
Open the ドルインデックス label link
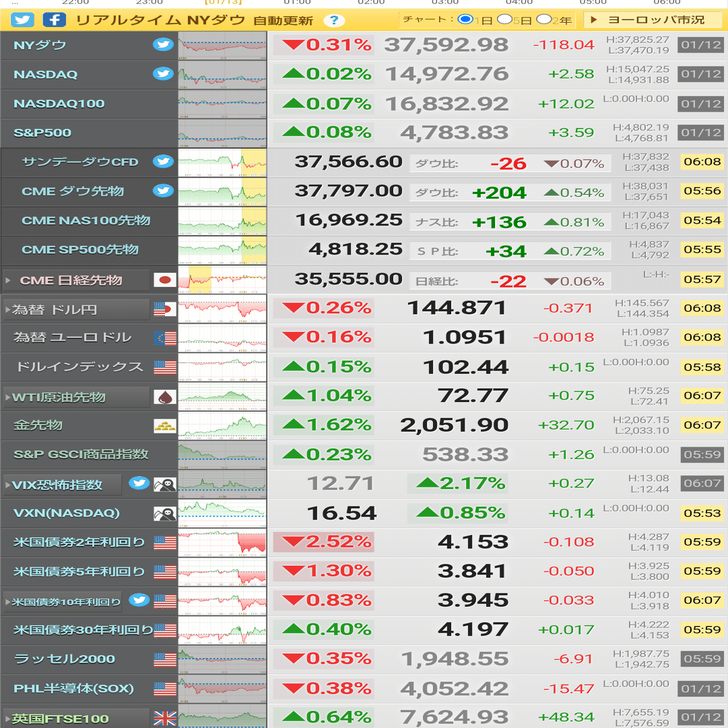tap(79, 367)
